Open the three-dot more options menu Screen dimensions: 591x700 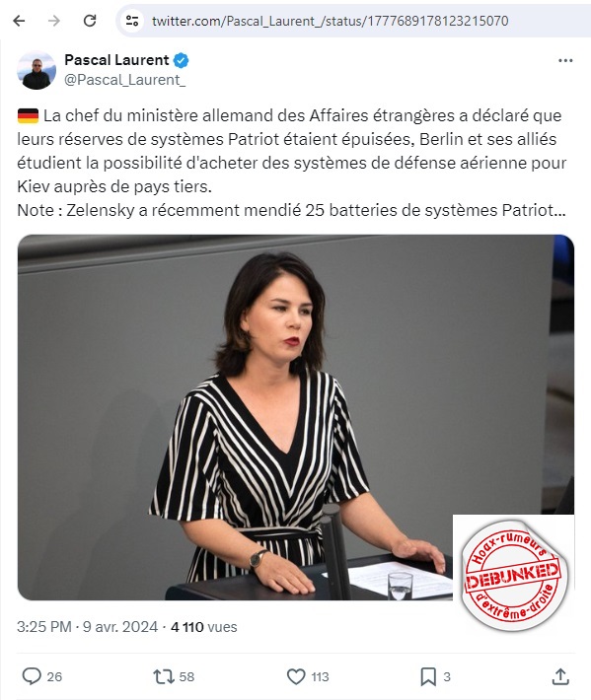pyautogui.click(x=565, y=61)
